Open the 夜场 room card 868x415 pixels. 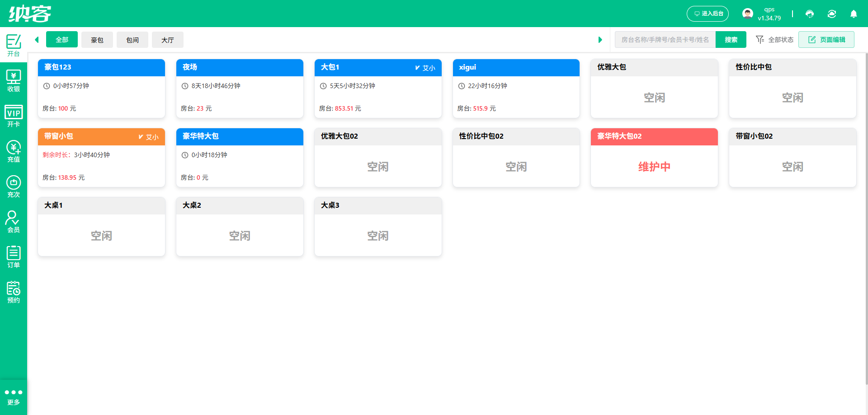240,89
